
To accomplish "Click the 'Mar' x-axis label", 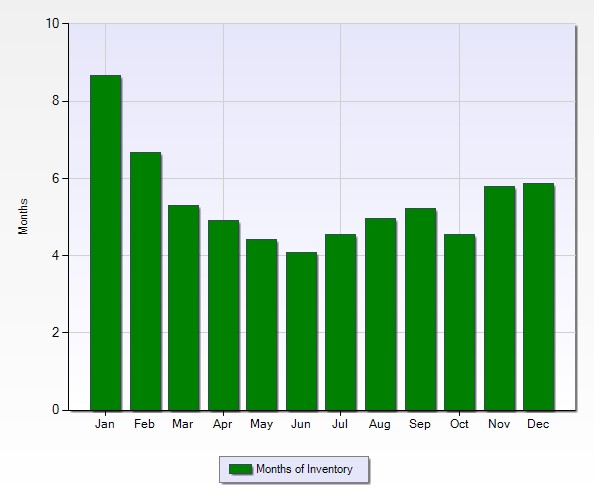I will (x=183, y=424).
